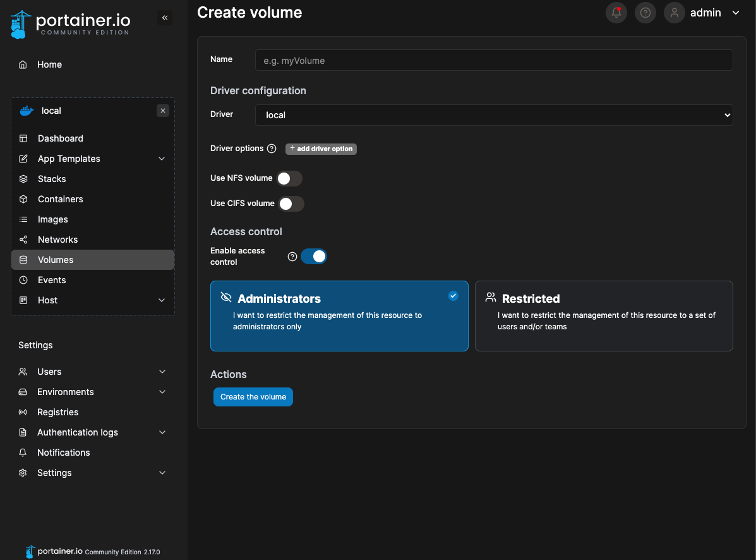Toggle the Use NFS volume switch
Screen dimensions: 756x560
[x=289, y=178]
